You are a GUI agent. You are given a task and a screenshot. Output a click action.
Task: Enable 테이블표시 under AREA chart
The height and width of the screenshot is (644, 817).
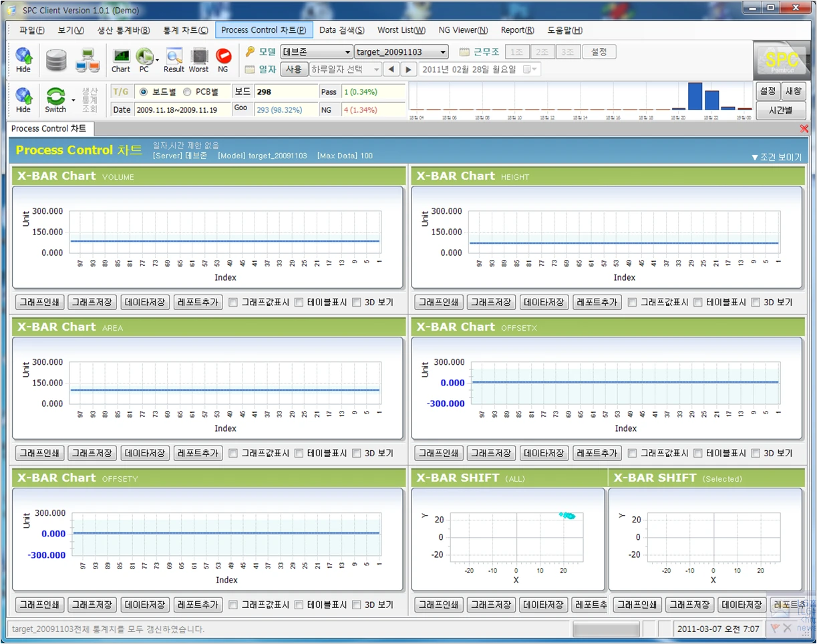point(299,454)
